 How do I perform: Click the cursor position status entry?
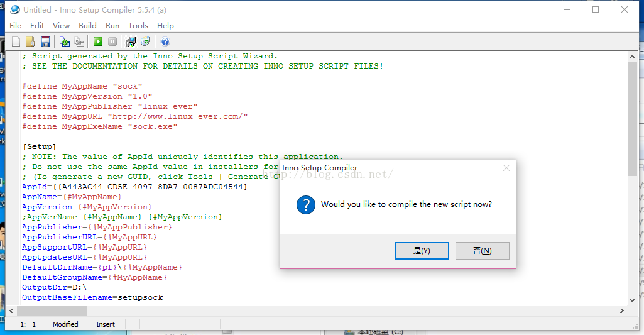pos(28,324)
